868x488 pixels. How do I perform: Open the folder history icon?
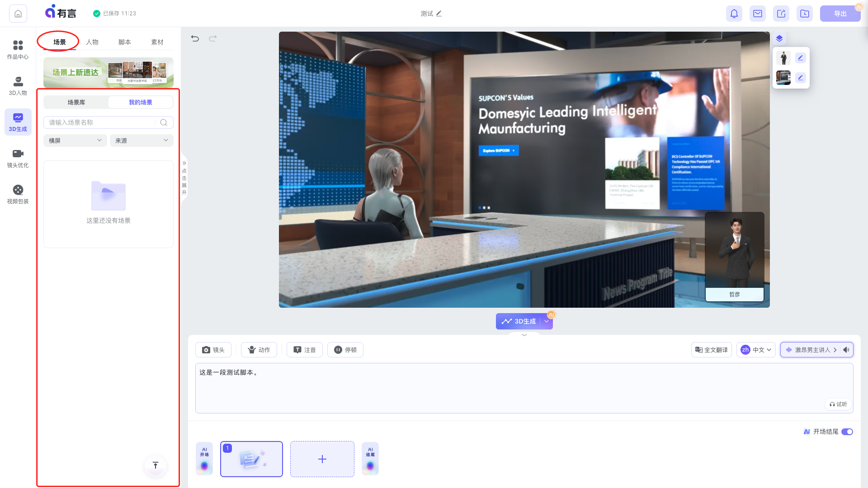(x=805, y=14)
